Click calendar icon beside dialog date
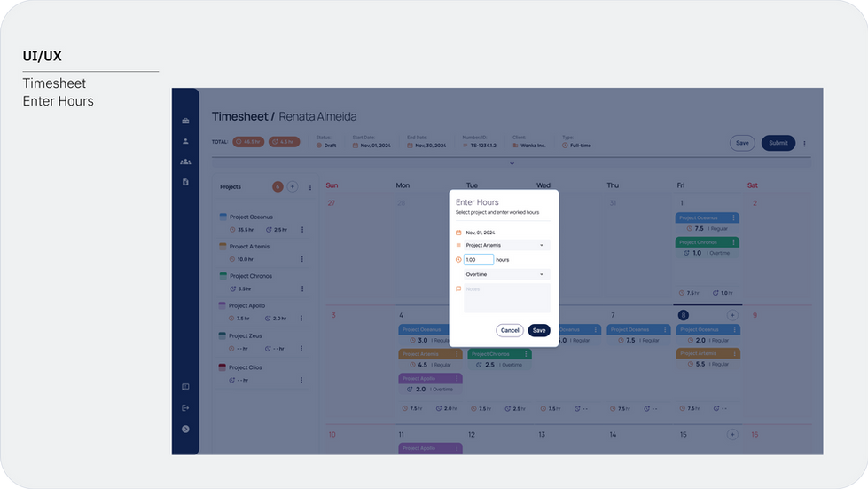The image size is (868, 489). pyautogui.click(x=458, y=233)
